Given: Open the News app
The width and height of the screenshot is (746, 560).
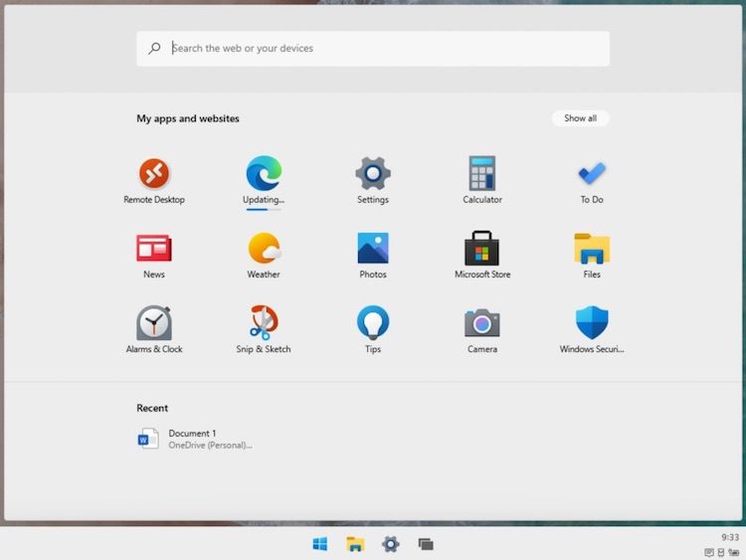Looking at the screenshot, I should [x=154, y=249].
